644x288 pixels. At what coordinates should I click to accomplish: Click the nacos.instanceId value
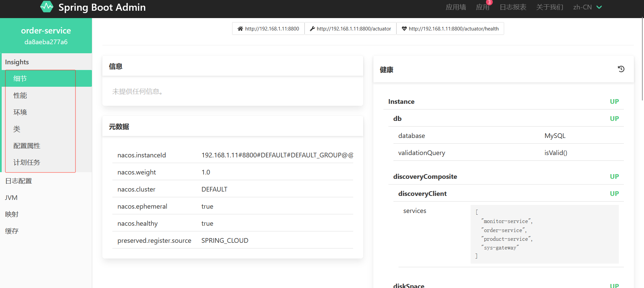pyautogui.click(x=277, y=155)
